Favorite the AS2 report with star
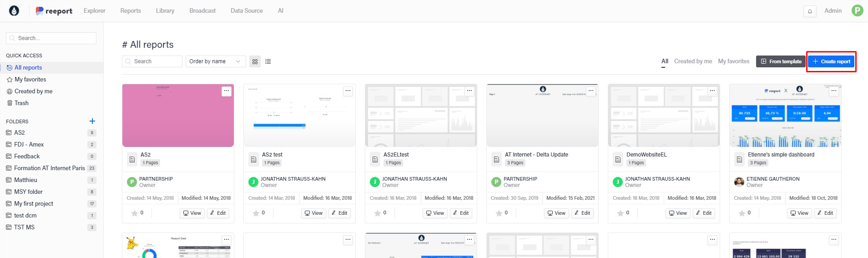Viewport: 868px width, 258px height. pos(135,213)
